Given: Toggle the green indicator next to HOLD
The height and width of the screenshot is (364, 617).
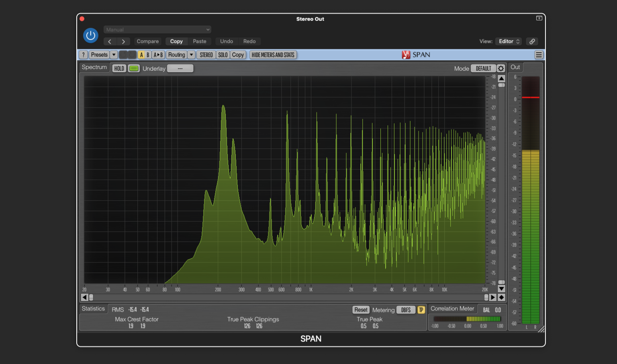Looking at the screenshot, I should [134, 68].
